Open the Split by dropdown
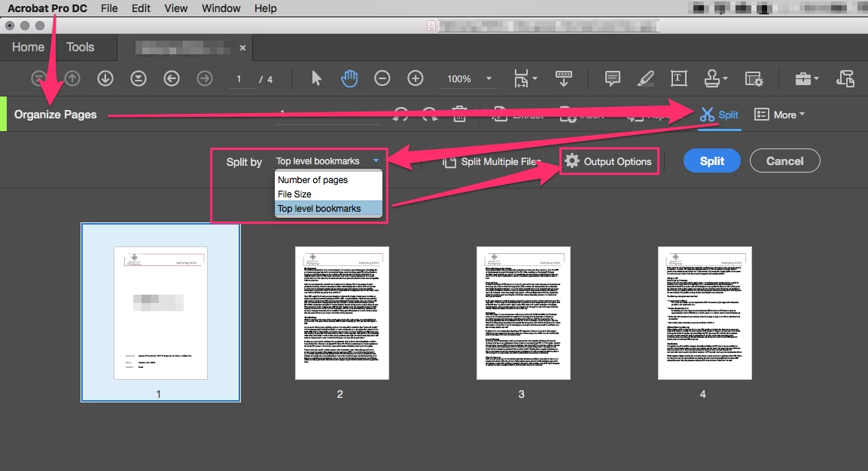 coord(327,161)
